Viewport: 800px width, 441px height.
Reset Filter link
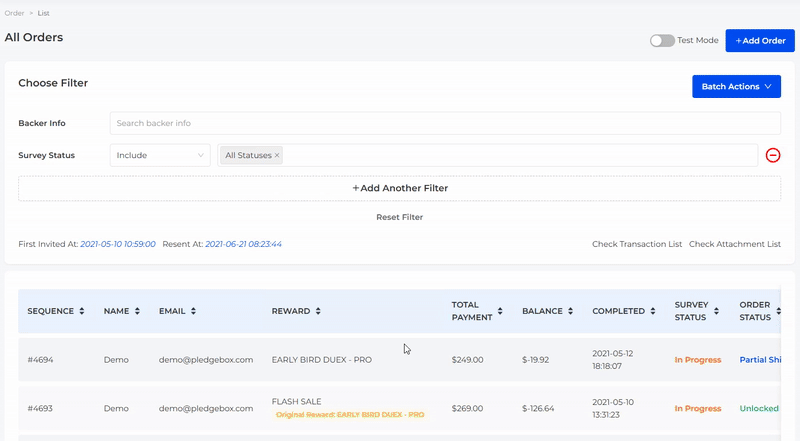click(x=399, y=217)
